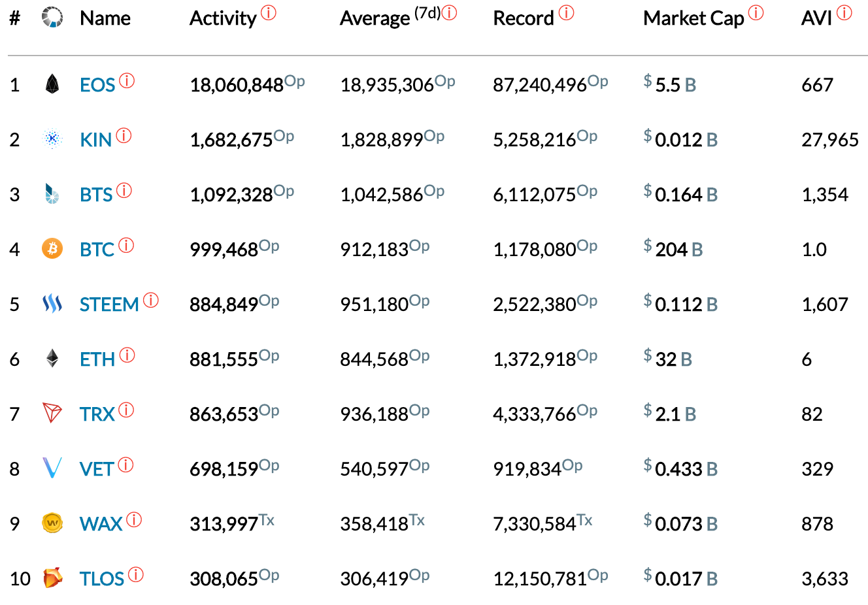Sort by the Record column header
Image resolution: width=868 pixels, height=605 pixels.
(524, 18)
